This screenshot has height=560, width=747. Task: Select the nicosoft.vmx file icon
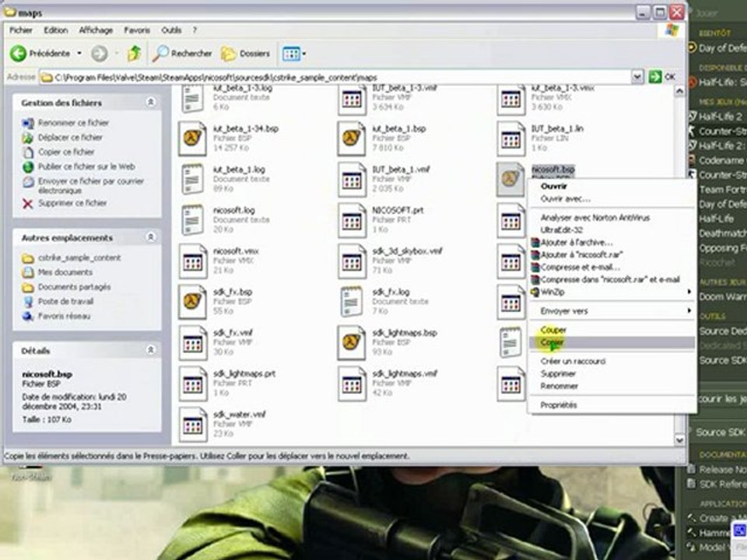192,261
